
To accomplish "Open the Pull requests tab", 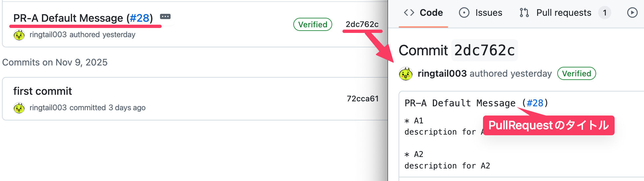I will coord(563,13).
